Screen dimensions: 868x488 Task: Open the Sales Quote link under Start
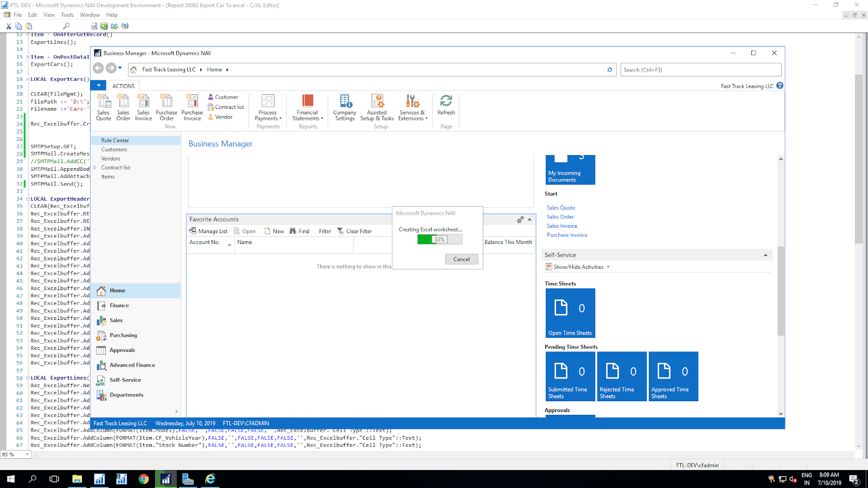(561, 208)
